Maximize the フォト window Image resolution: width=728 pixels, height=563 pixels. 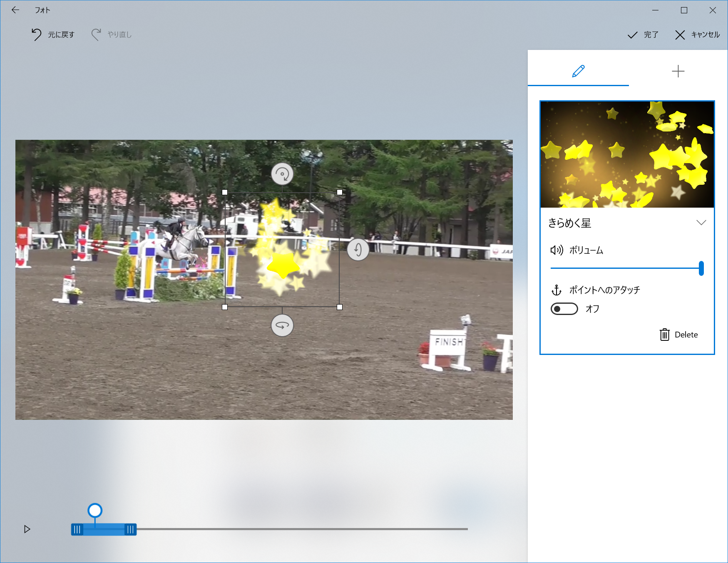tap(684, 10)
